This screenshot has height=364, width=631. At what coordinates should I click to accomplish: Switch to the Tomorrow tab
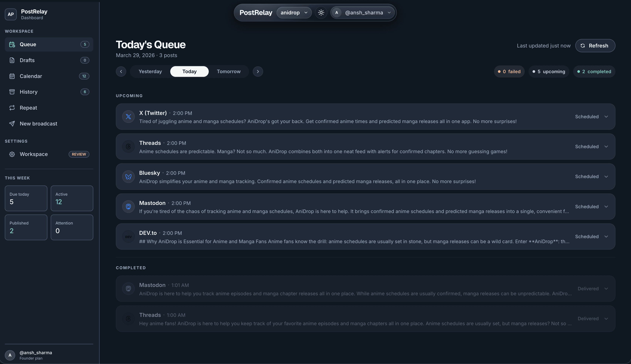coord(229,71)
